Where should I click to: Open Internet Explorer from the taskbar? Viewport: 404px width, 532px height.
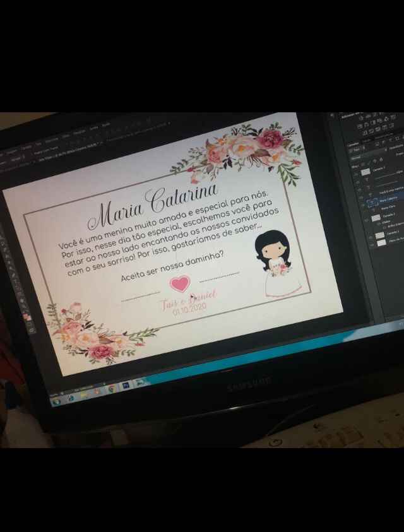point(71,398)
